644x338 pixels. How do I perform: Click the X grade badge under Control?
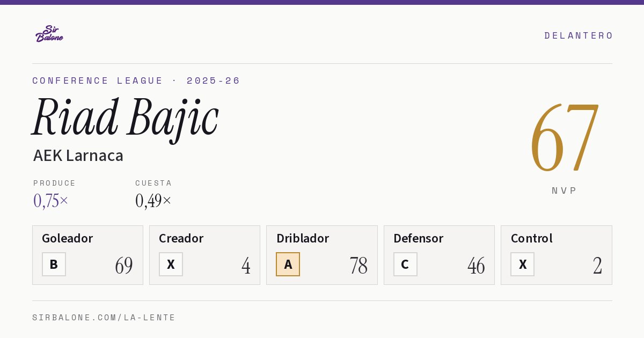(522, 264)
